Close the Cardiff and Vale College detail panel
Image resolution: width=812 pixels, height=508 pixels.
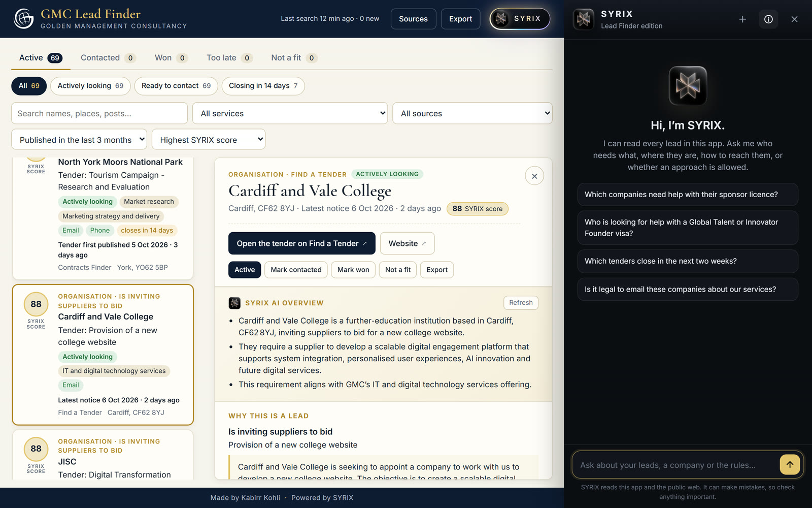click(x=534, y=176)
